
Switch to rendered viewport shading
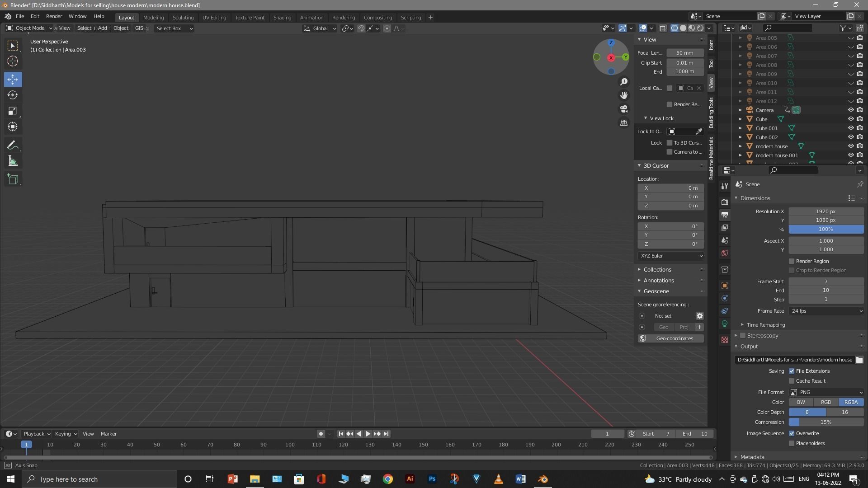click(700, 28)
